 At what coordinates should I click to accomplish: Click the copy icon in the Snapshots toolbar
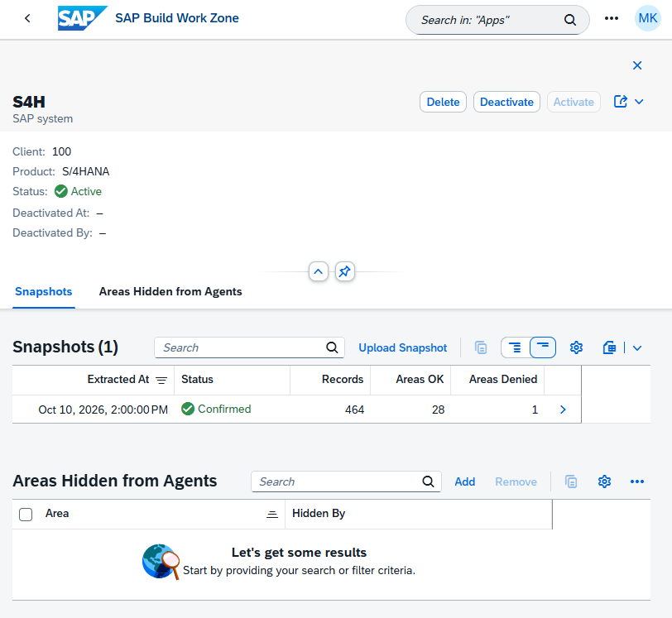click(481, 347)
